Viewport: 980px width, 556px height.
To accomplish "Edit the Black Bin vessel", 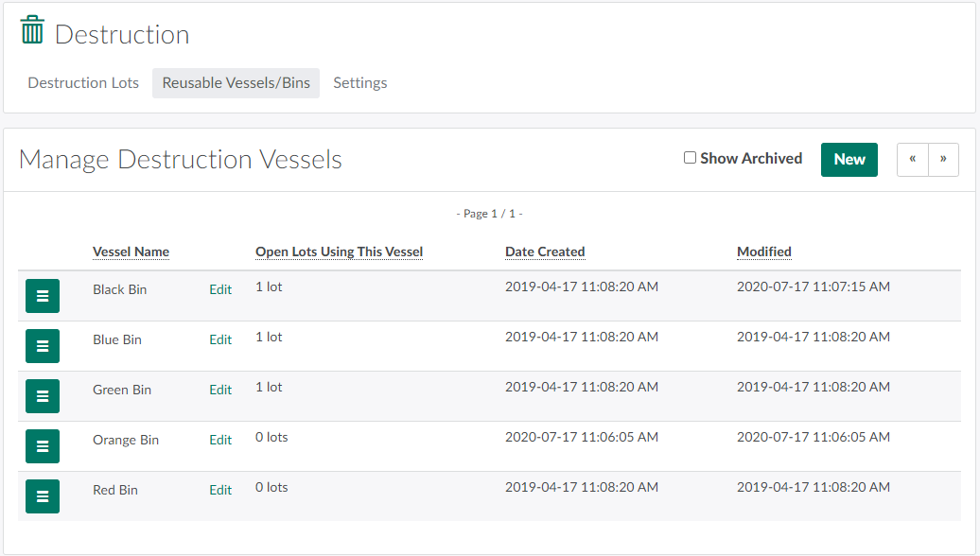I will (x=220, y=290).
